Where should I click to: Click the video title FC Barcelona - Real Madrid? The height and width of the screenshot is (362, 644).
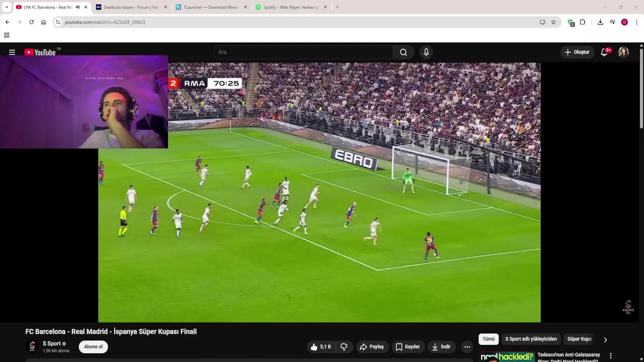[111, 332]
